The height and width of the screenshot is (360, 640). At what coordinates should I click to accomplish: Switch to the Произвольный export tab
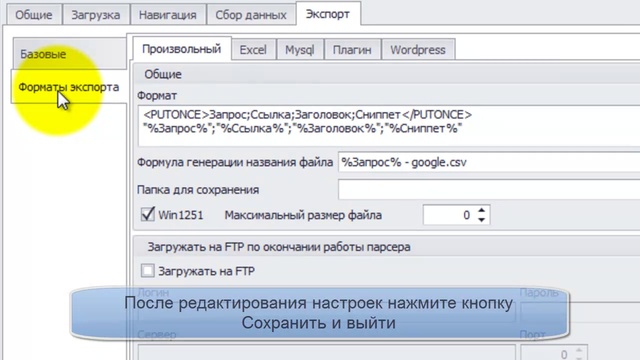[182, 49]
